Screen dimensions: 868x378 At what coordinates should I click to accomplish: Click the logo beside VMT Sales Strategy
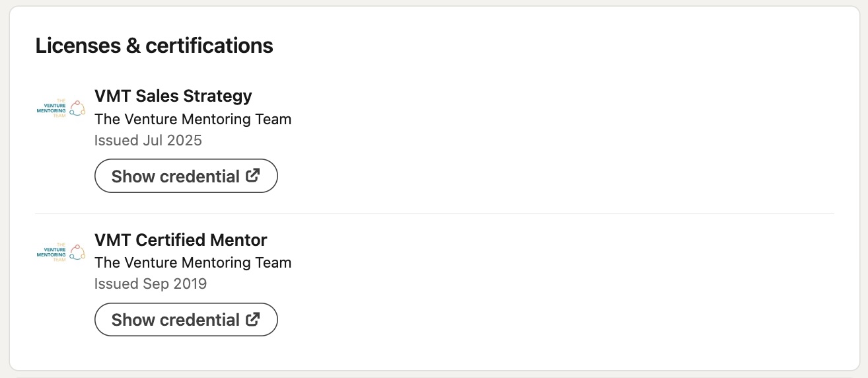pyautogui.click(x=61, y=108)
